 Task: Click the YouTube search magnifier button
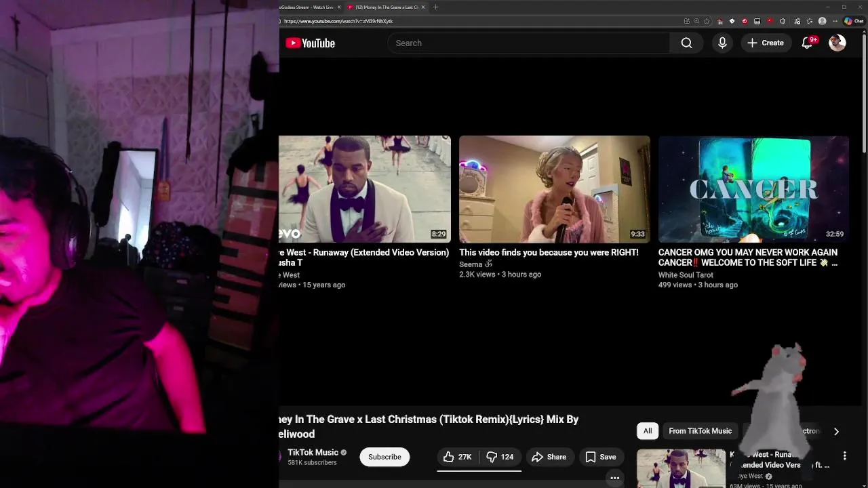(x=686, y=43)
